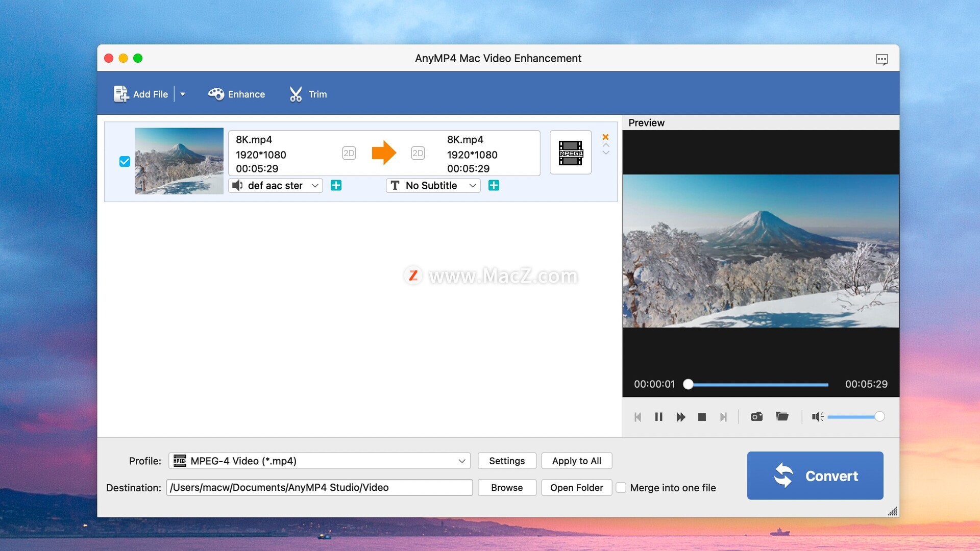980x551 pixels.
Task: Open the Enhance tool
Action: (236, 94)
